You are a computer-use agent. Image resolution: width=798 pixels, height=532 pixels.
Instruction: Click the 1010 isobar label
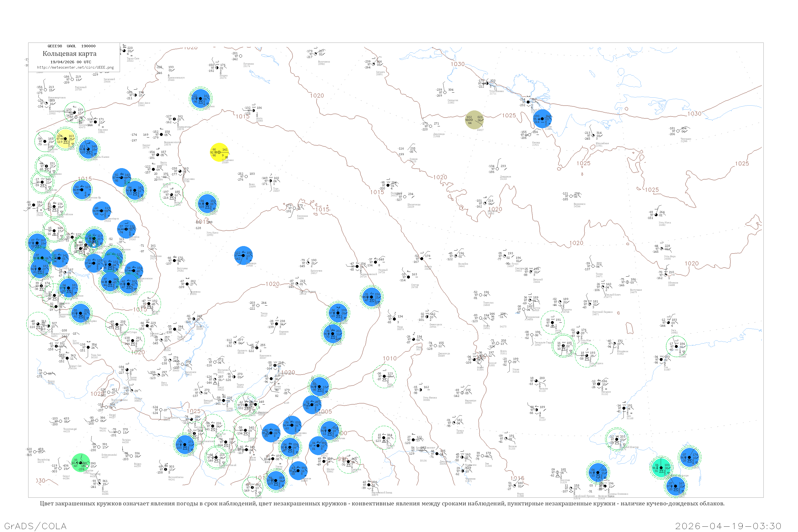[389, 359]
